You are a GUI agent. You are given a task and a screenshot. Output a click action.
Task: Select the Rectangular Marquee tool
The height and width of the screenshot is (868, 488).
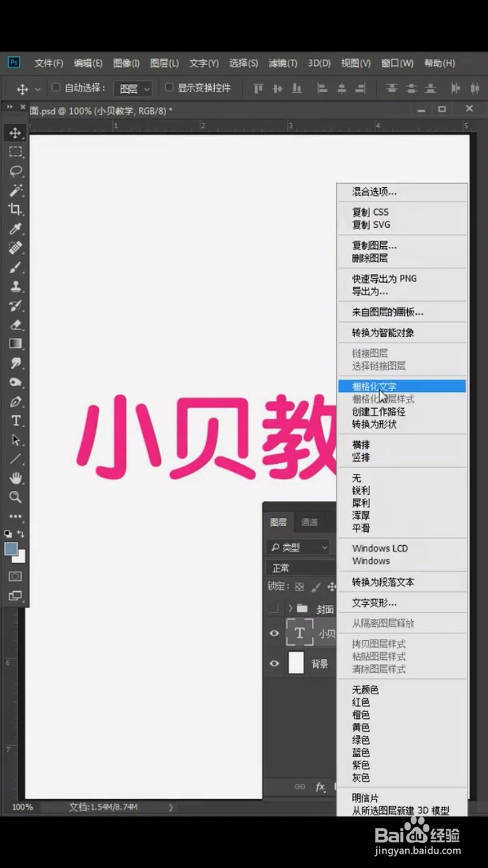[16, 152]
